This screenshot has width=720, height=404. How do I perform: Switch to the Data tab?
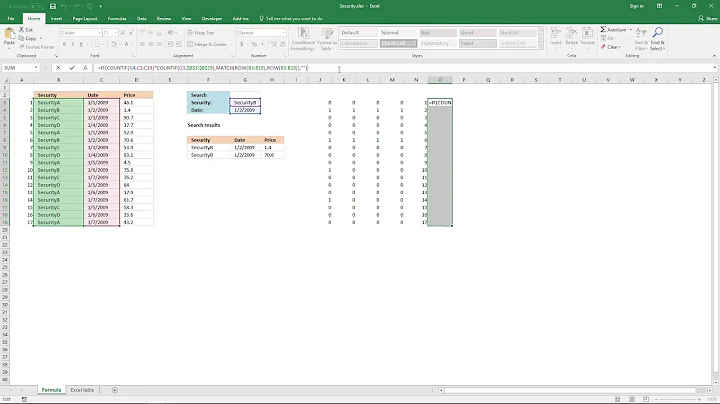pyautogui.click(x=141, y=19)
